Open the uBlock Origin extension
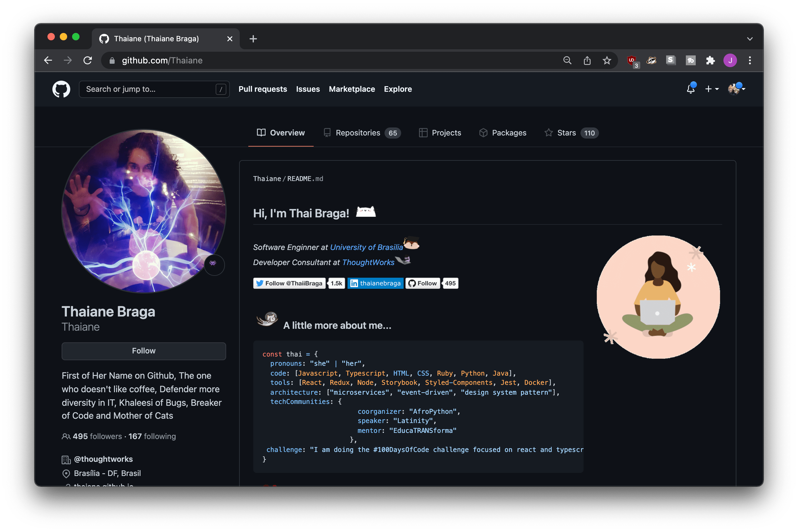Screen dimensions: 798x532 (632, 60)
